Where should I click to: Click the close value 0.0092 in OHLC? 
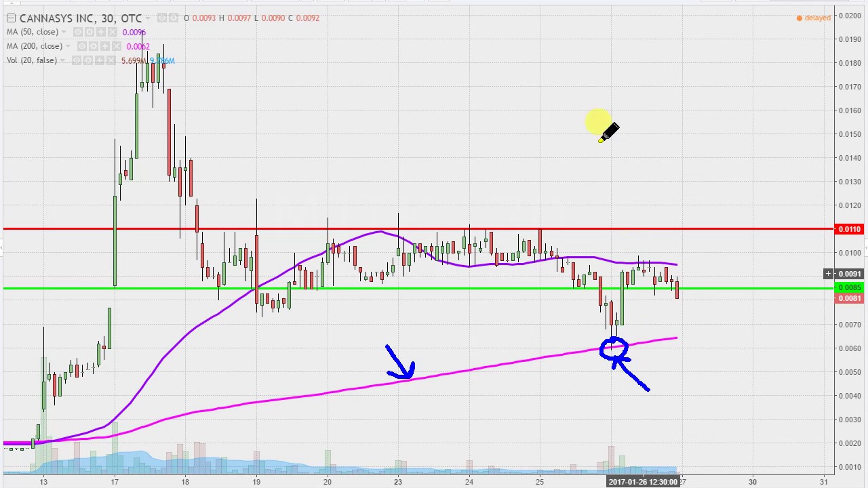(308, 18)
